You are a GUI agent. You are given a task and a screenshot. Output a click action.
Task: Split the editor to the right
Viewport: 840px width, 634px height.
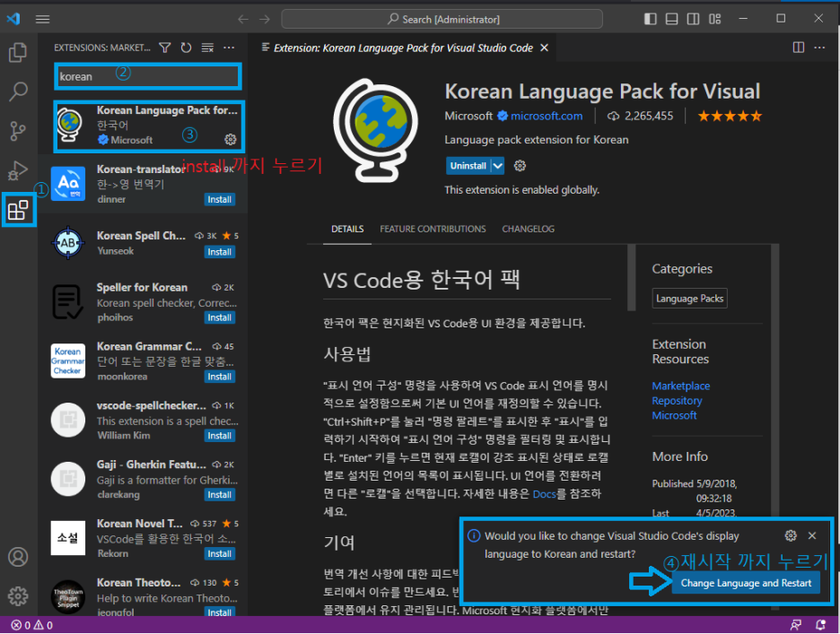pos(798,48)
